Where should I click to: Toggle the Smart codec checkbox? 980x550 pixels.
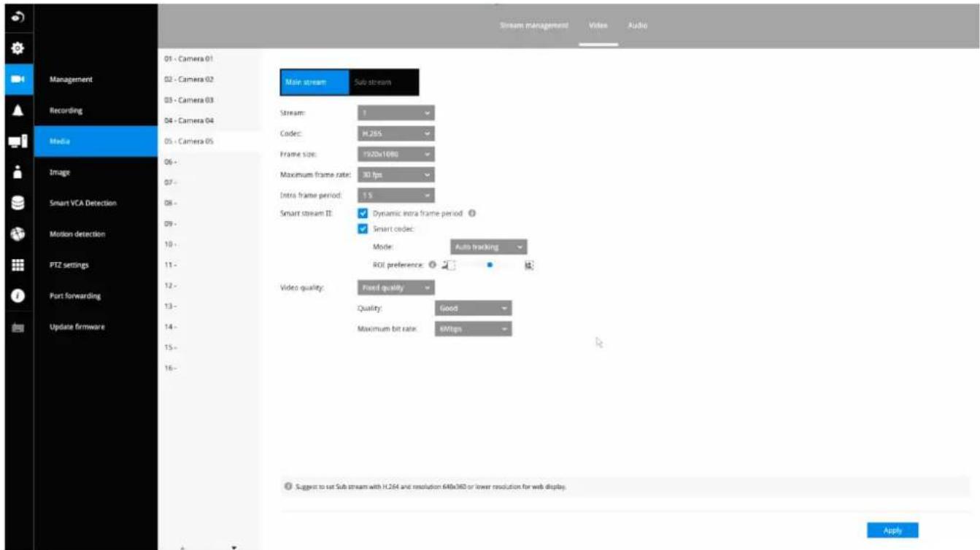(x=363, y=229)
